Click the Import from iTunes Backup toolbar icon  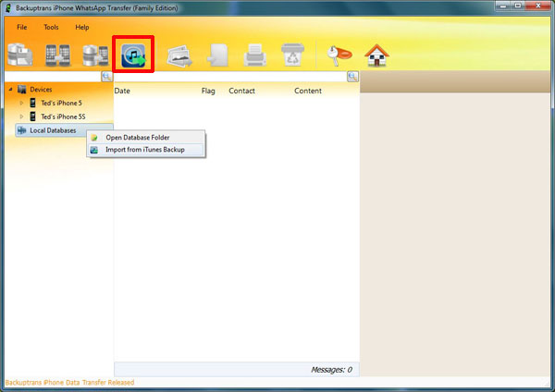pos(133,55)
